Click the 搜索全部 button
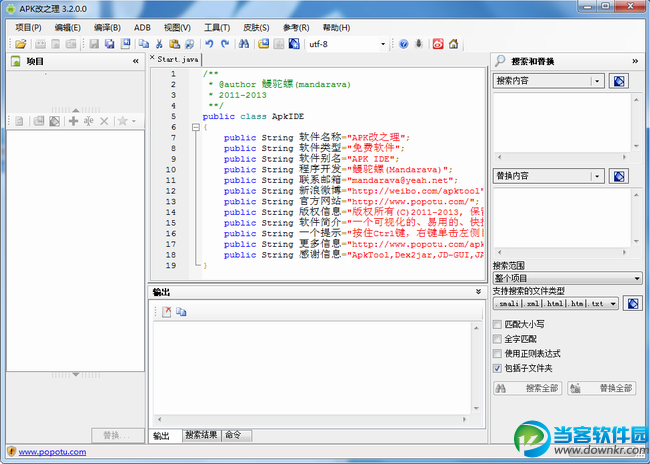 527,388
